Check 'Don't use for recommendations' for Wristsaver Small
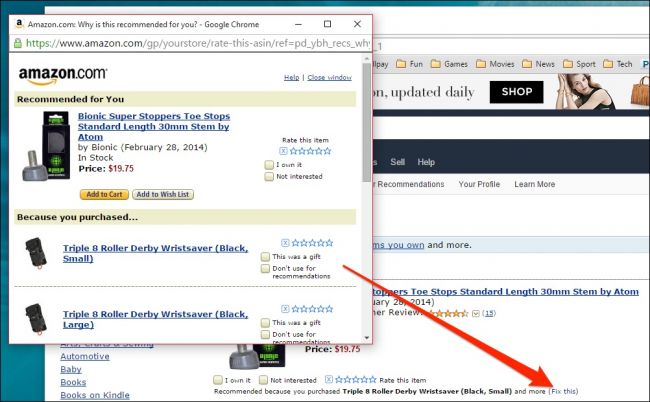Viewport: 650px width, 402px height. click(265, 269)
